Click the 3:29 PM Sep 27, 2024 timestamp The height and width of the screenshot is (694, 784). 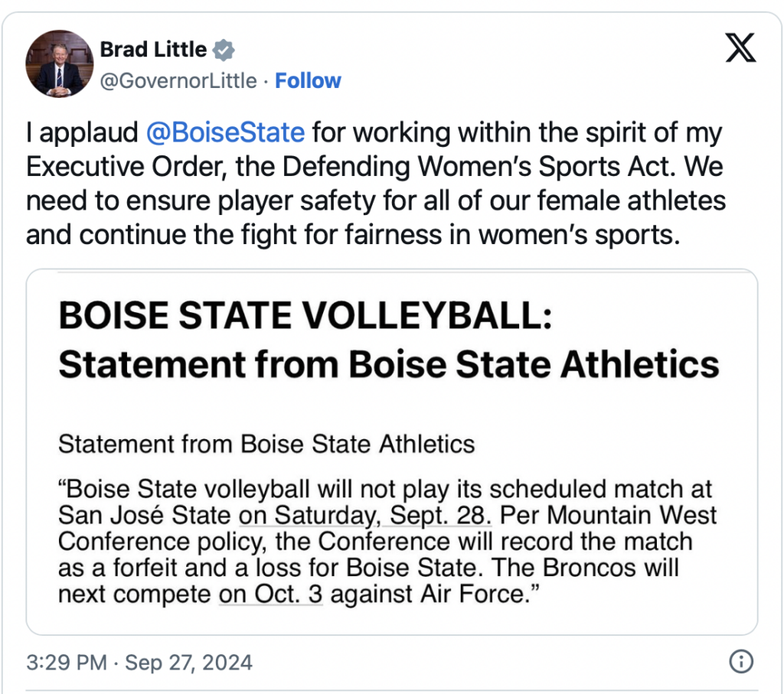coord(139,662)
